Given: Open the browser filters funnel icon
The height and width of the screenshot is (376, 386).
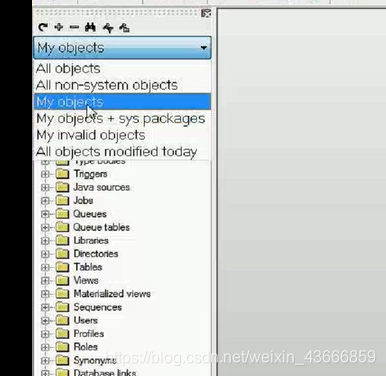Looking at the screenshot, I should click(x=108, y=28).
